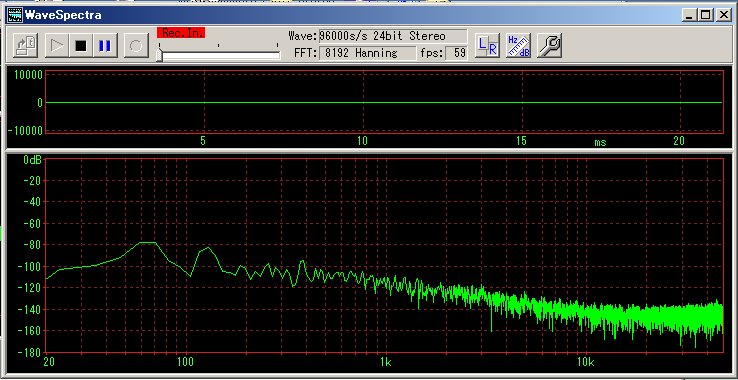
Task: Click the spectrum graph at the 1k gridline
Action: pyautogui.click(x=386, y=255)
